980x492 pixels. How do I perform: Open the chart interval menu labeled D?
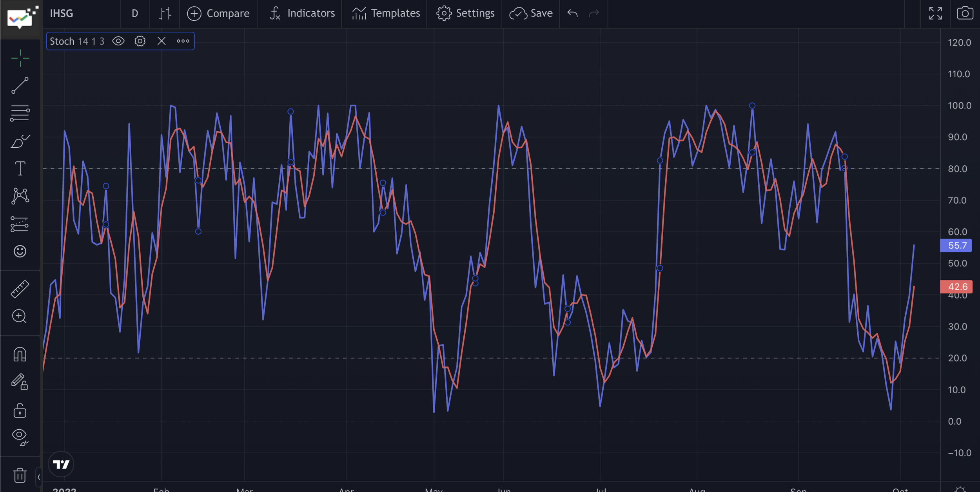[135, 13]
